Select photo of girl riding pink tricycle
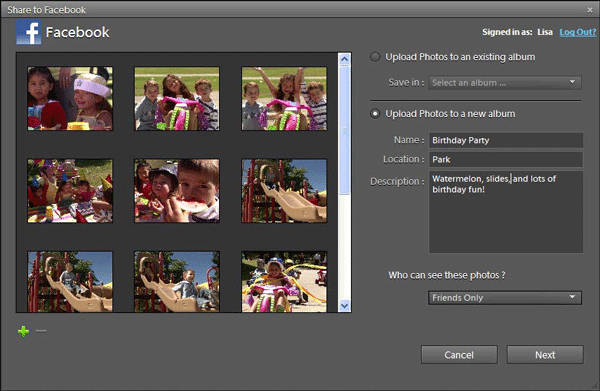The width and height of the screenshot is (600, 391). (284, 282)
